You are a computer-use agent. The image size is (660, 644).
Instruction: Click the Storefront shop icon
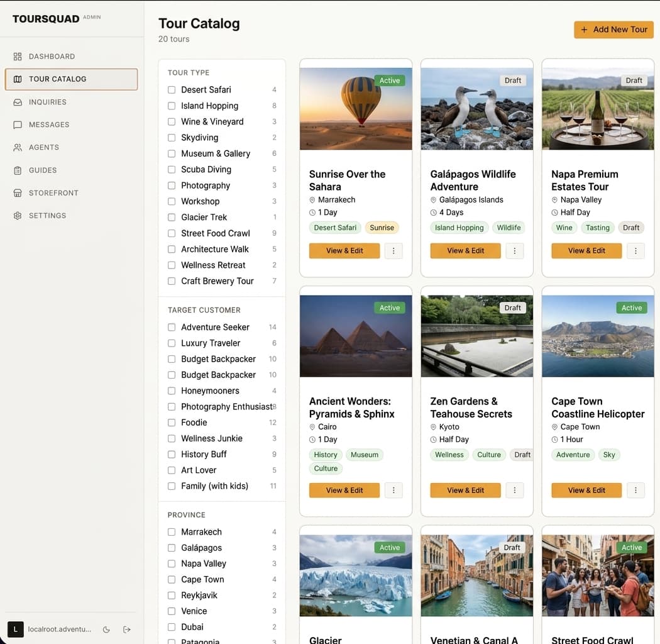point(17,193)
